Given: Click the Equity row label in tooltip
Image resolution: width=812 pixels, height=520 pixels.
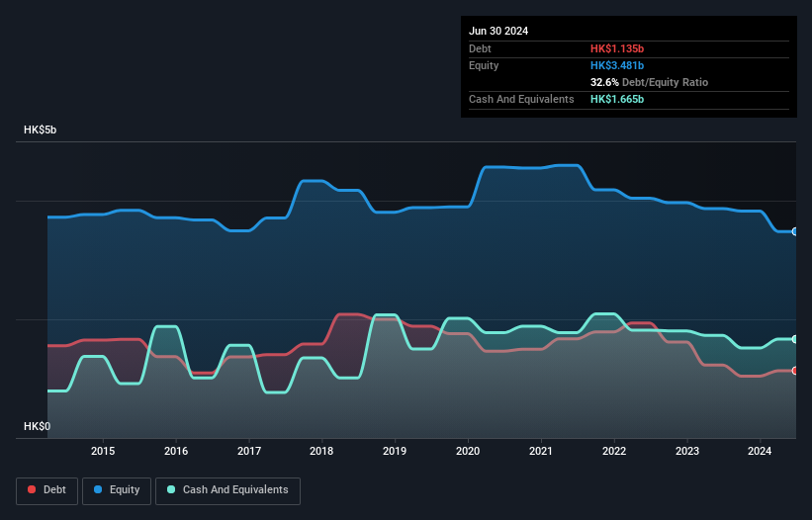Looking at the screenshot, I should tap(484, 65).
